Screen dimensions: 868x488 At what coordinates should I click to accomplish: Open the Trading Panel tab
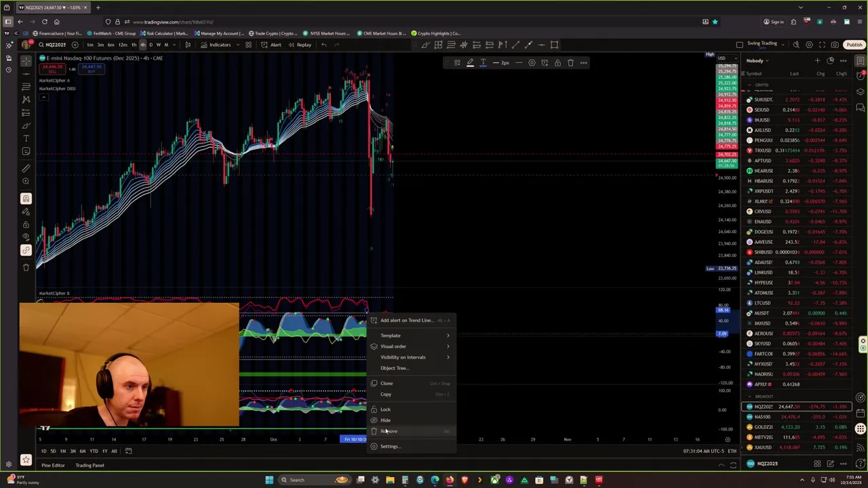pyautogui.click(x=90, y=466)
